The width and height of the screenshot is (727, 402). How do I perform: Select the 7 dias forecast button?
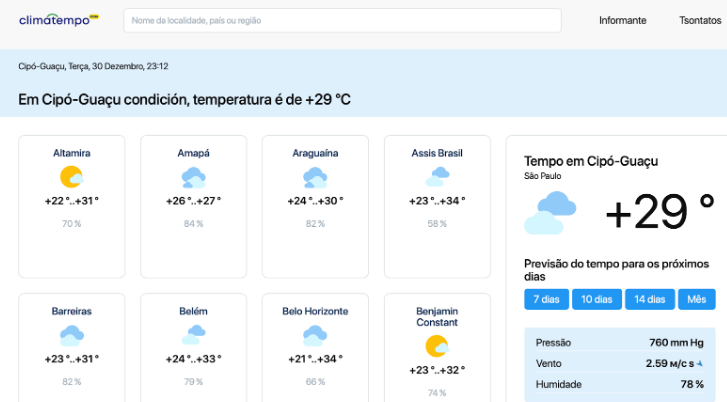(x=545, y=299)
